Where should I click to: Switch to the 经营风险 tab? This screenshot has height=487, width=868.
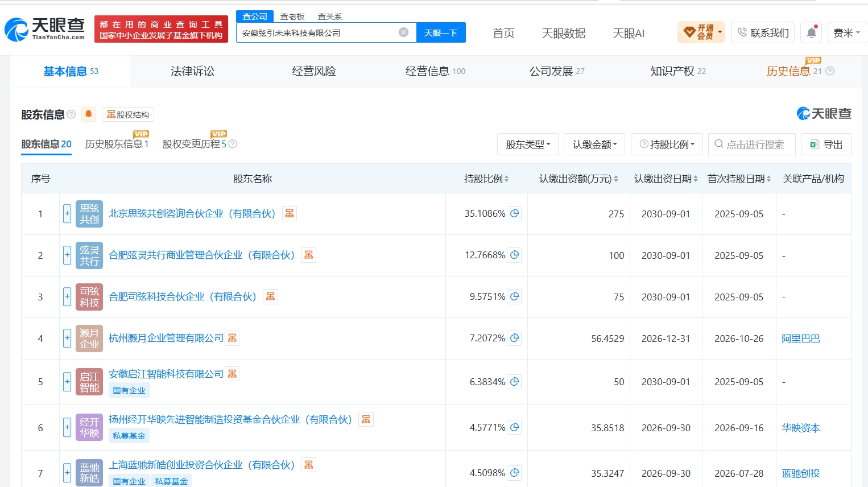[314, 71]
